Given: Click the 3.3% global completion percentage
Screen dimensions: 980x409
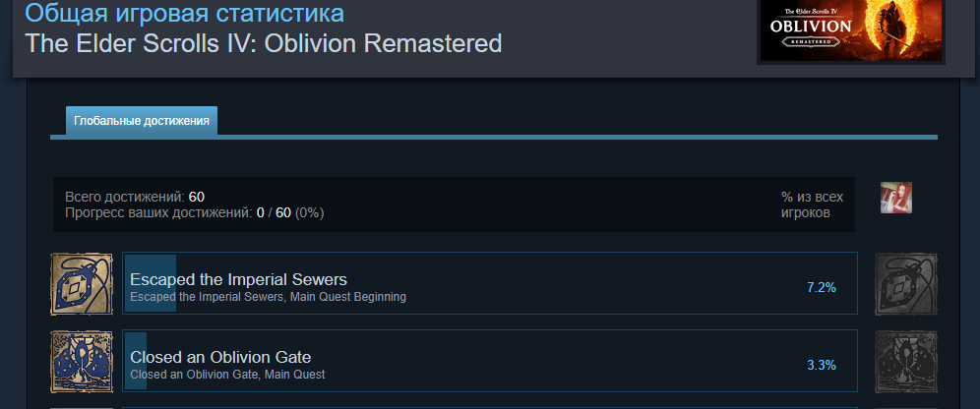Looking at the screenshot, I should click(822, 366).
